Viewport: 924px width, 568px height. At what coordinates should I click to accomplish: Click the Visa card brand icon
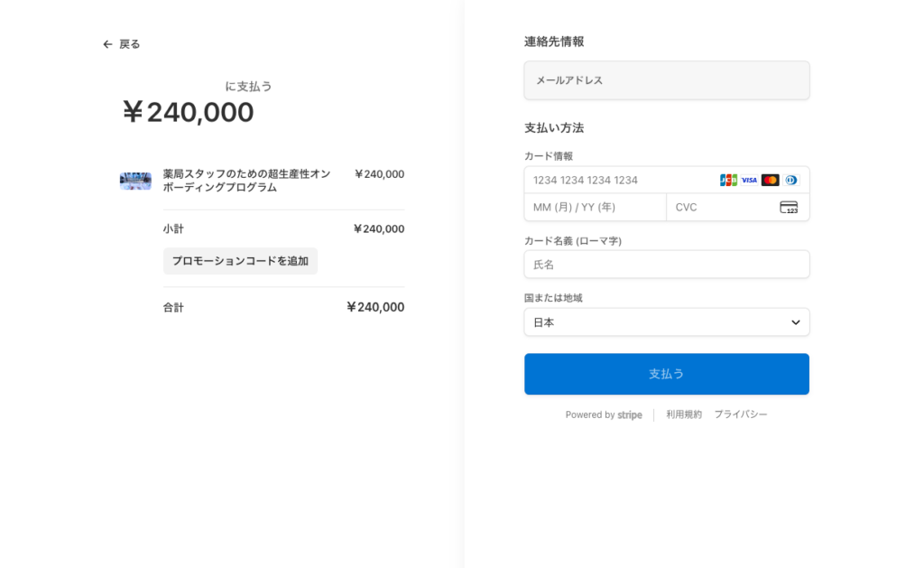click(749, 180)
